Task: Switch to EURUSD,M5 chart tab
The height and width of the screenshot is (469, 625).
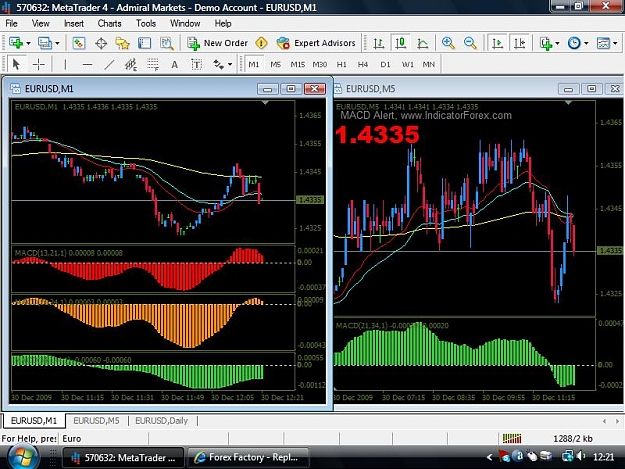Action: click(96, 421)
